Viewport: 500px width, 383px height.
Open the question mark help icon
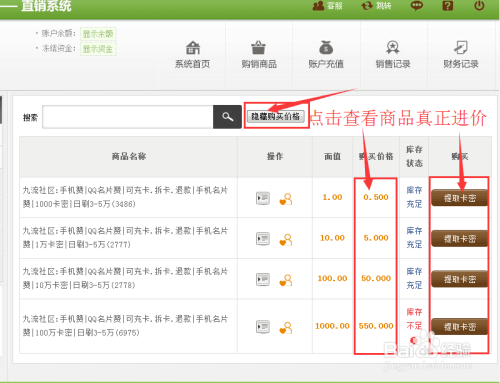click(x=448, y=6)
